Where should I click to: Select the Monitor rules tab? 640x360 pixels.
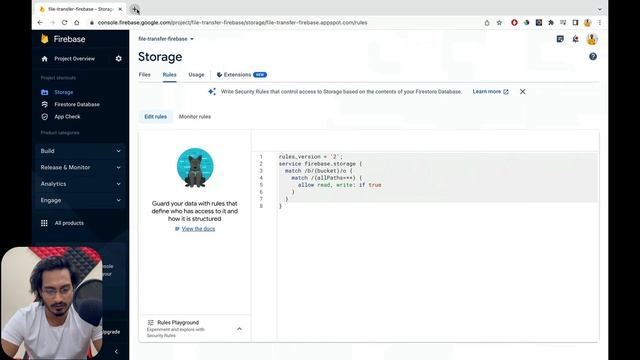click(195, 117)
